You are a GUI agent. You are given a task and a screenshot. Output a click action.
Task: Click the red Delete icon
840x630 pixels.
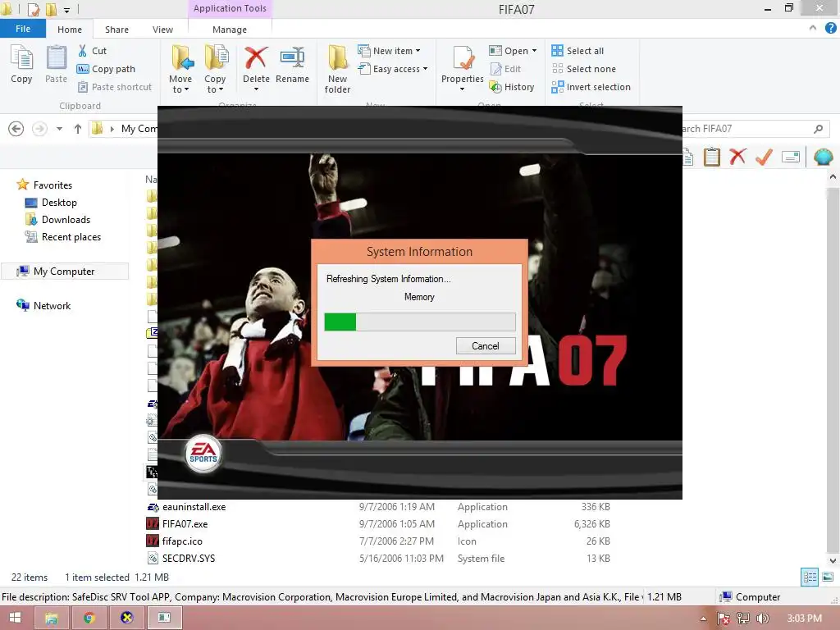point(256,58)
